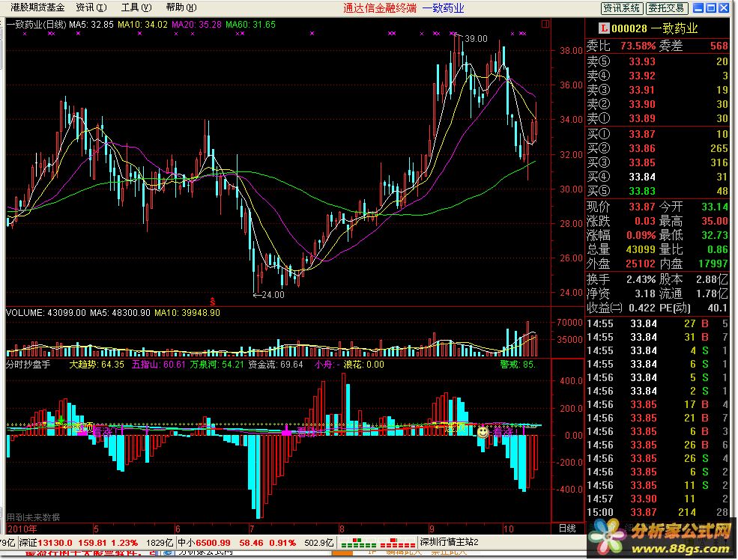Minimize the 通达信 window
738x560 pixels.
[x=699, y=8]
